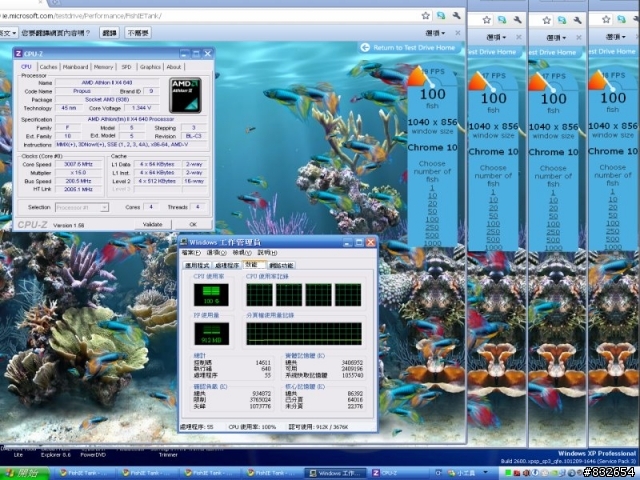Screen dimensions: 640x480
Task: Choose 1 fish in the main FishIE Tank
Action: pos(432,188)
